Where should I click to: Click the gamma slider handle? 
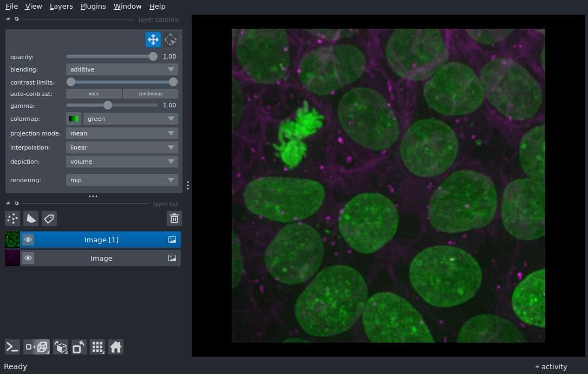pos(108,105)
